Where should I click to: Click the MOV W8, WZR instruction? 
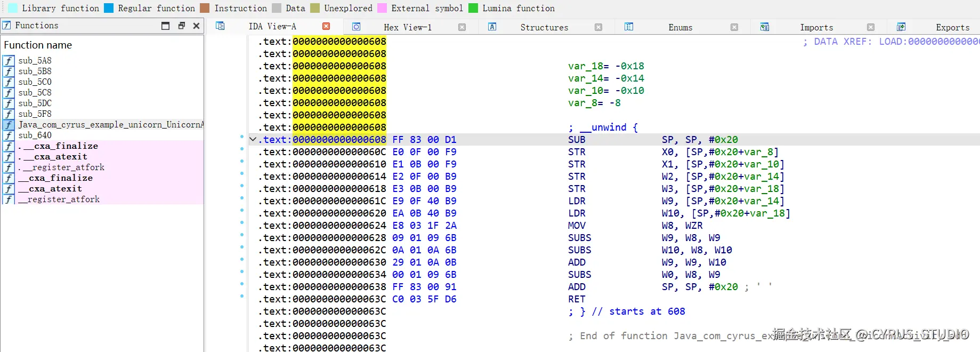point(636,226)
